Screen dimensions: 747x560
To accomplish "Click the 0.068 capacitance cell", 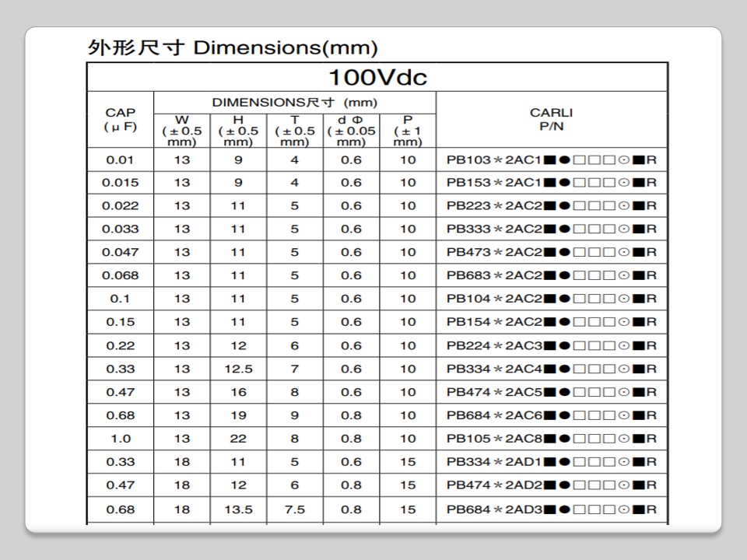I will point(121,275).
